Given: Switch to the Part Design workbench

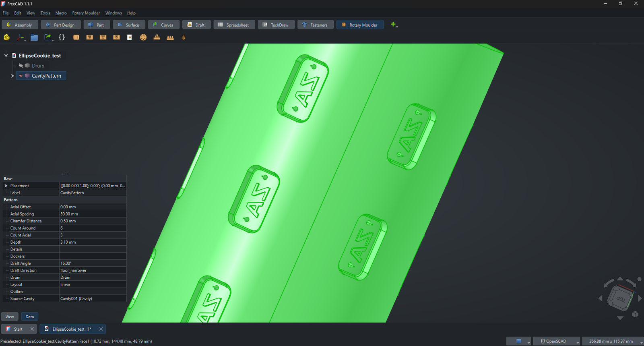Looking at the screenshot, I should 61,25.
